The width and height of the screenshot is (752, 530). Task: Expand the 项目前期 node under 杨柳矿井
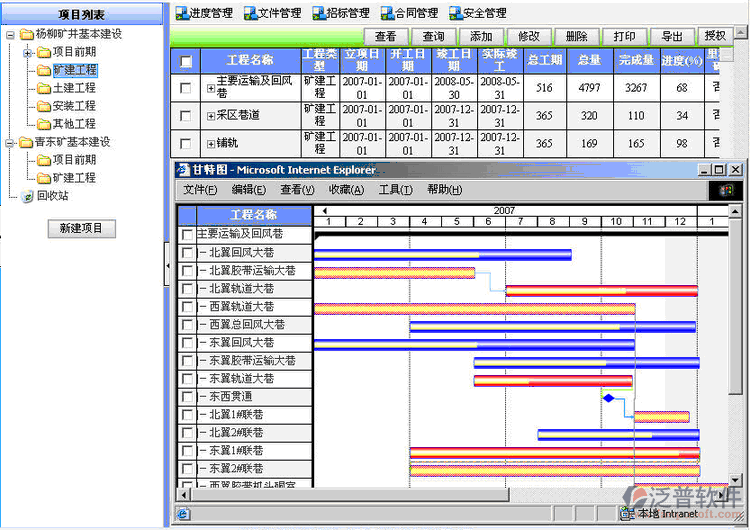[27, 53]
